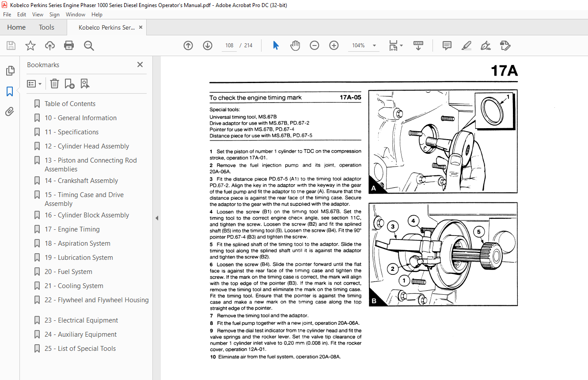Select the Hand pan tool
Image resolution: width=588 pixels, height=380 pixels.
(295, 46)
